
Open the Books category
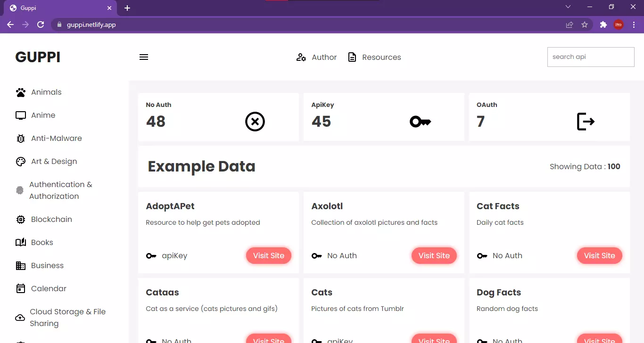pyautogui.click(x=42, y=243)
